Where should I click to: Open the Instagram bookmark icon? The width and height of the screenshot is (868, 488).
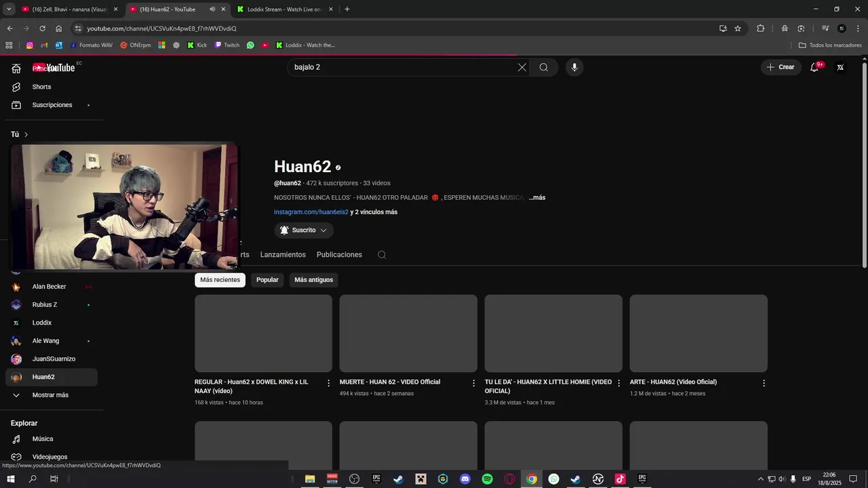click(x=29, y=45)
